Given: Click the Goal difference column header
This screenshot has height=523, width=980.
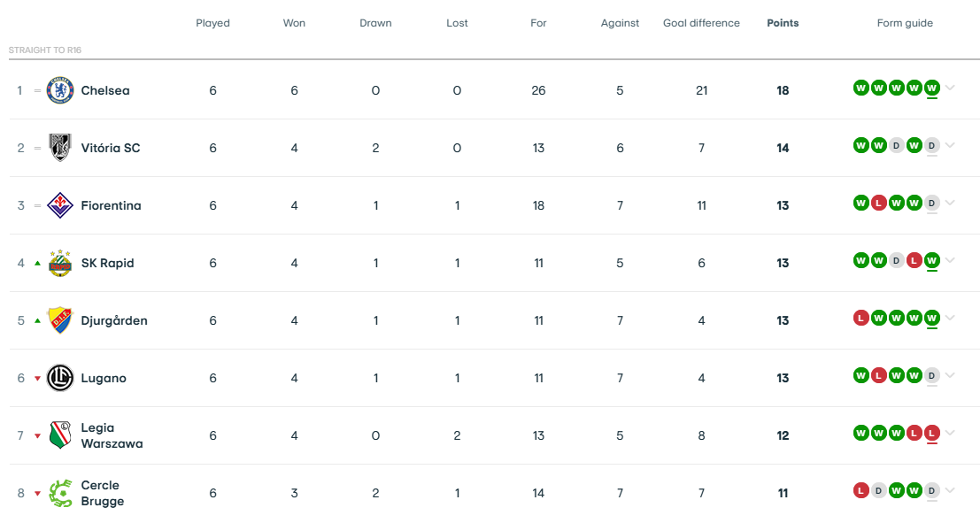Looking at the screenshot, I should point(701,23).
